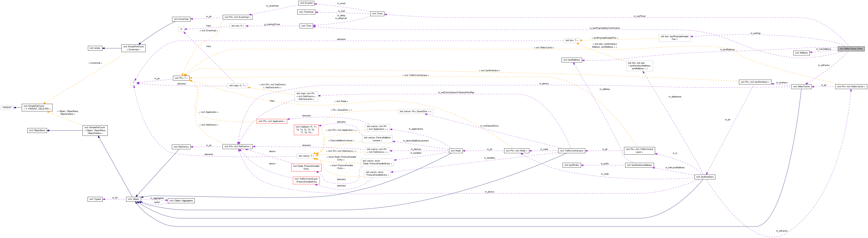Select the std::set< K > node

click(238, 26)
